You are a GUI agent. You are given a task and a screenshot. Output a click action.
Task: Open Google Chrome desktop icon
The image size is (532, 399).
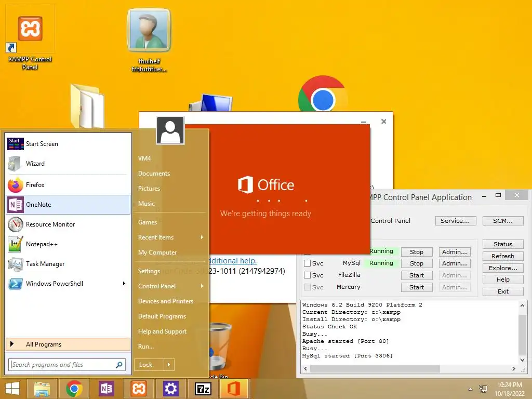323,95
